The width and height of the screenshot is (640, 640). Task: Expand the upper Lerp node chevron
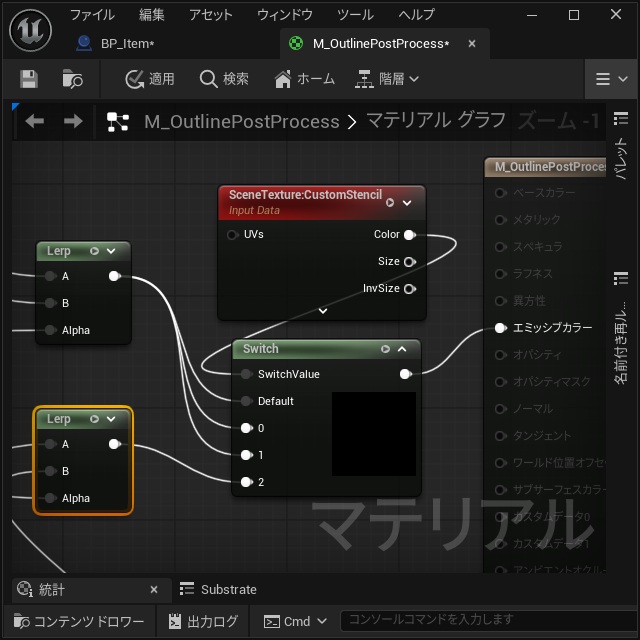[x=111, y=251]
